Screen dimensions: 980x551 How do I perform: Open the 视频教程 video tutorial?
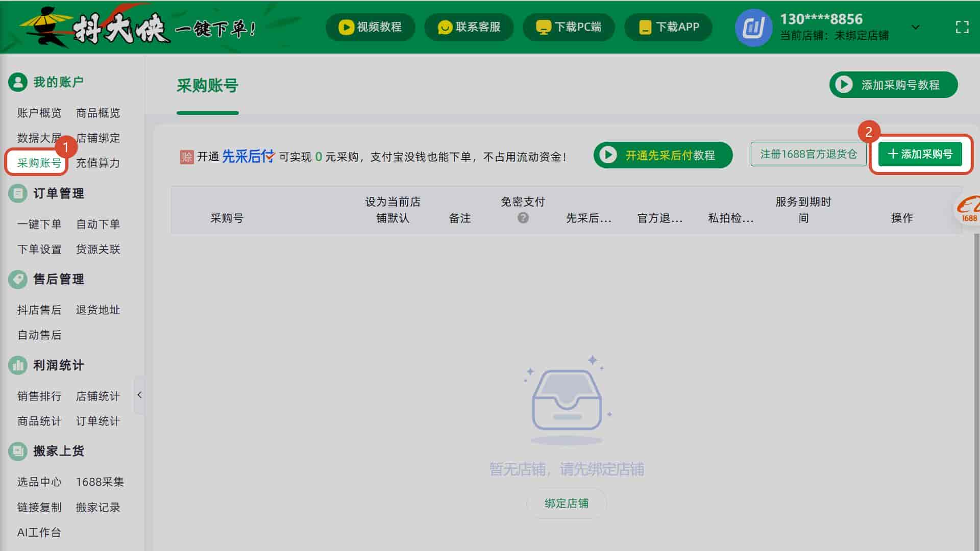[370, 27]
